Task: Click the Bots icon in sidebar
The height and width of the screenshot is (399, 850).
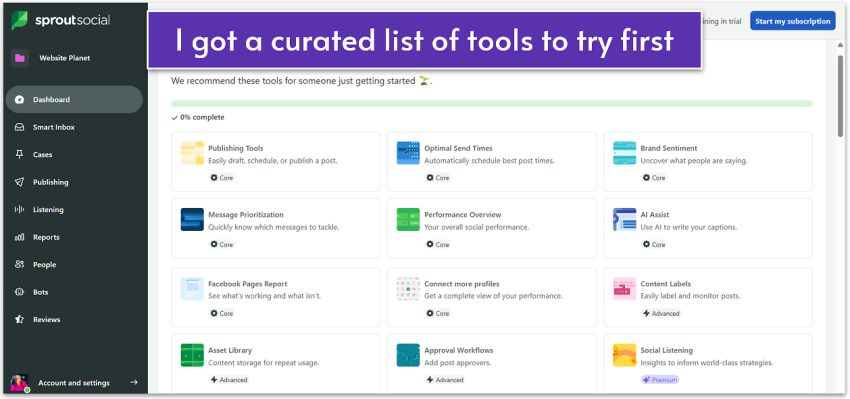Action: (x=20, y=292)
